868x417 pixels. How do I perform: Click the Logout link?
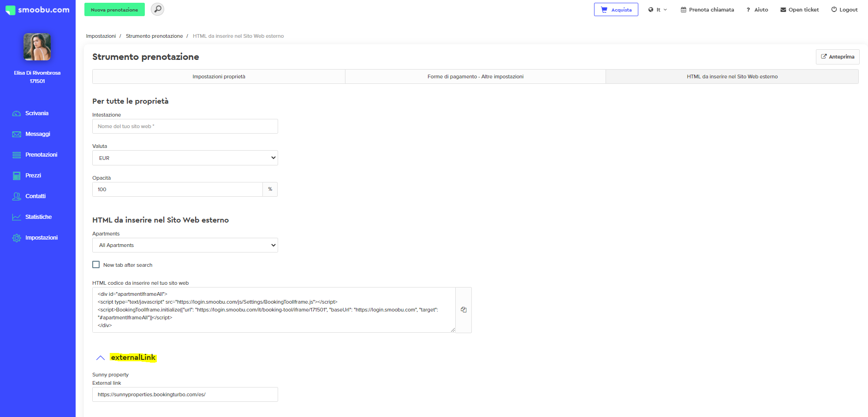844,10
